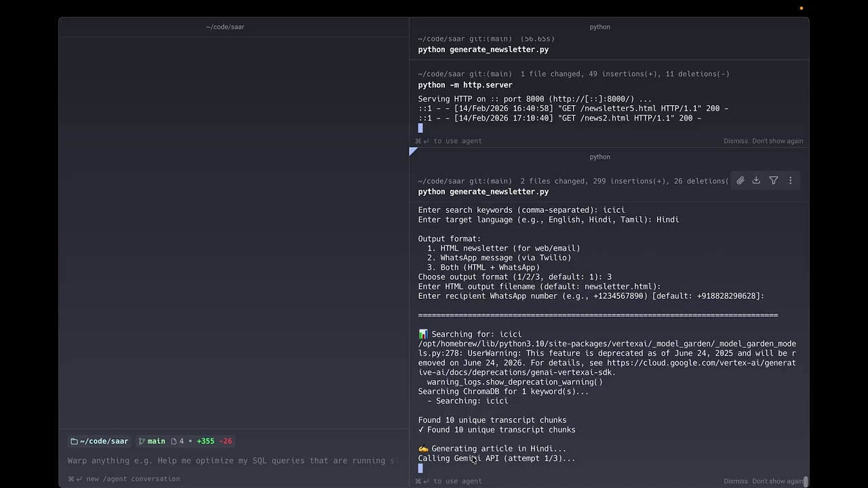Click the 'Enter search keywords' line with icici

pyautogui.click(x=521, y=210)
